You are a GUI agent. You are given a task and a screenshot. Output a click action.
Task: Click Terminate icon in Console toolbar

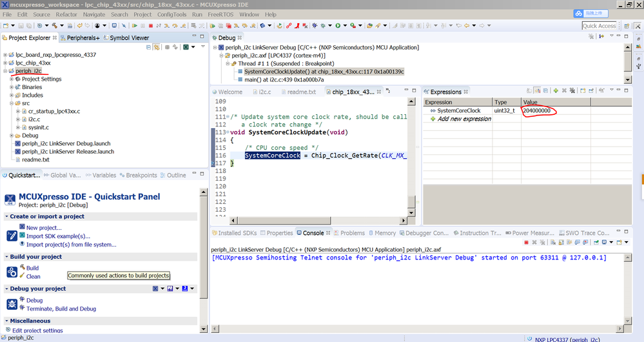(x=526, y=242)
